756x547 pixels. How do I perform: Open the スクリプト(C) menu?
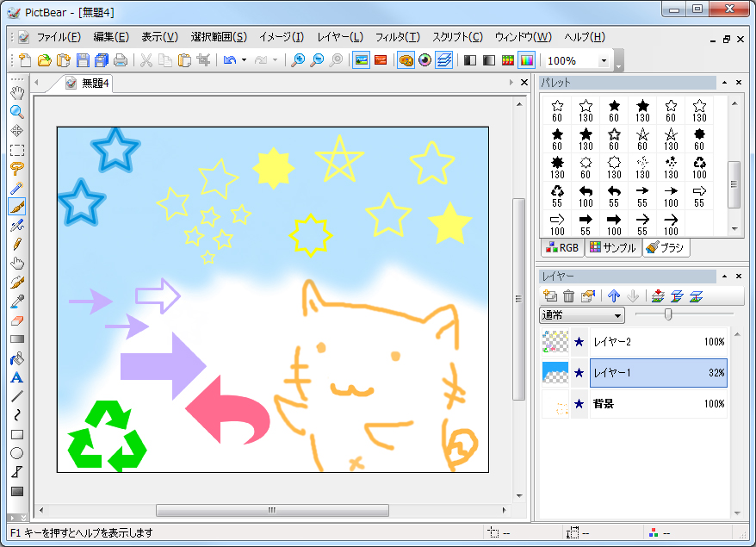[457, 37]
